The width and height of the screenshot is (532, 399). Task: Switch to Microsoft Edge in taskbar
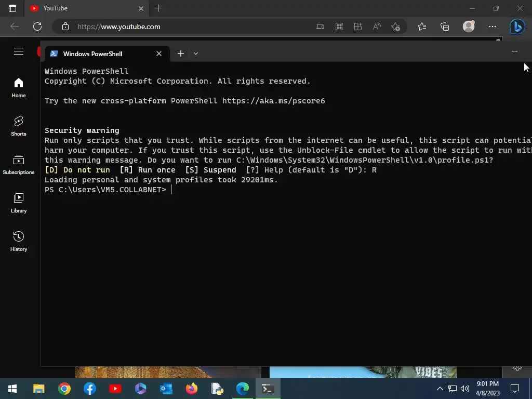point(242,389)
